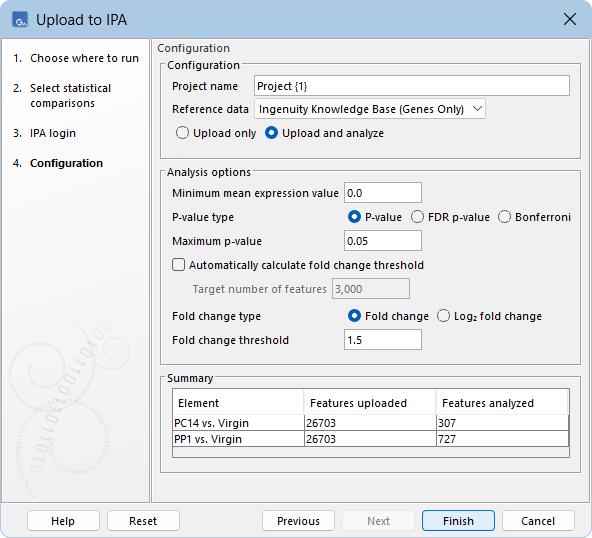Click the Project name text field
Viewport: 592px width, 538px height.
click(x=412, y=86)
